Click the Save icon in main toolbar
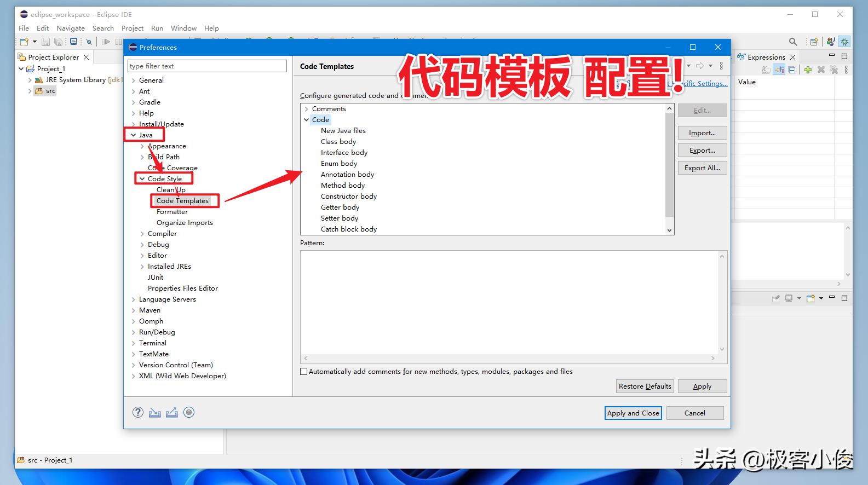 (45, 42)
